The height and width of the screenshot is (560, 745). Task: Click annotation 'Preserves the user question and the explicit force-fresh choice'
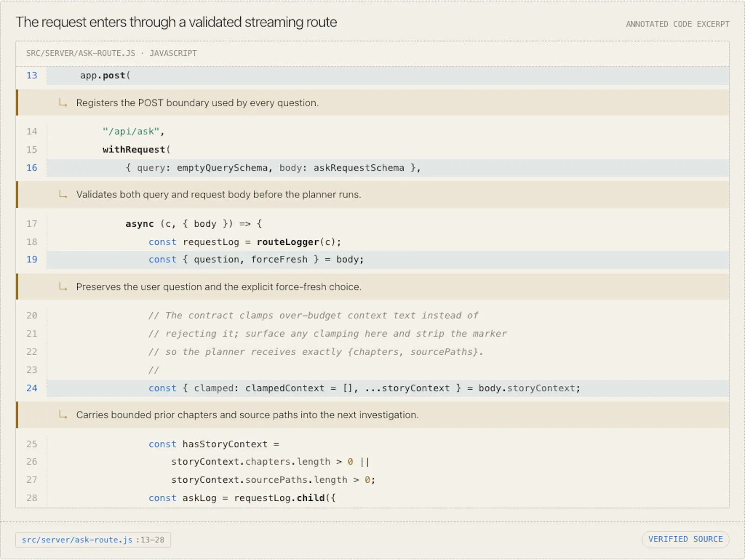click(x=219, y=287)
